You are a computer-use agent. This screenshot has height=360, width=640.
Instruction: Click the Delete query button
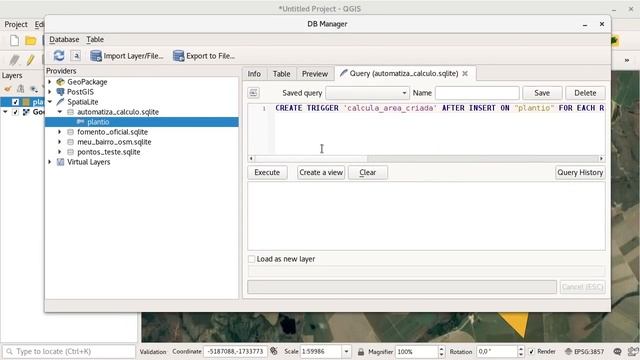pos(585,93)
